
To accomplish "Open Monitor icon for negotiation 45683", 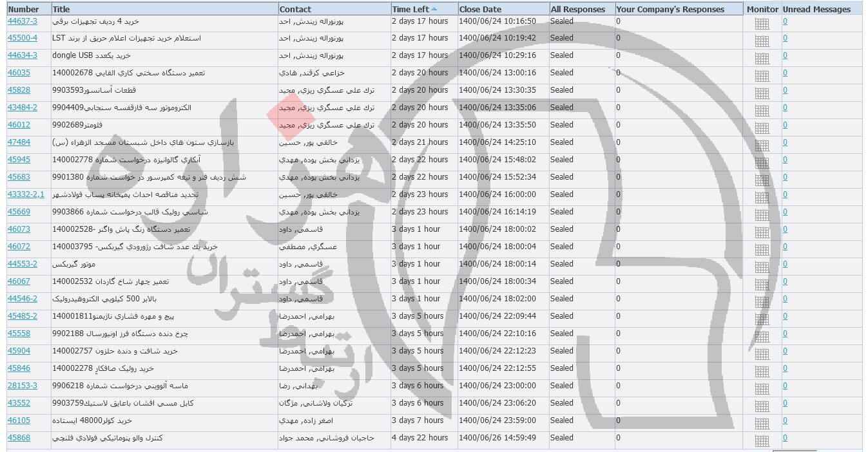I will (x=762, y=180).
